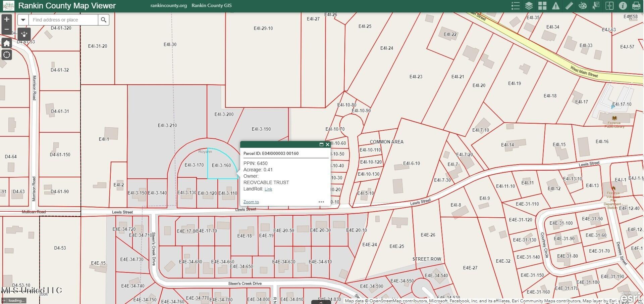Open the info About widget

[623, 6]
